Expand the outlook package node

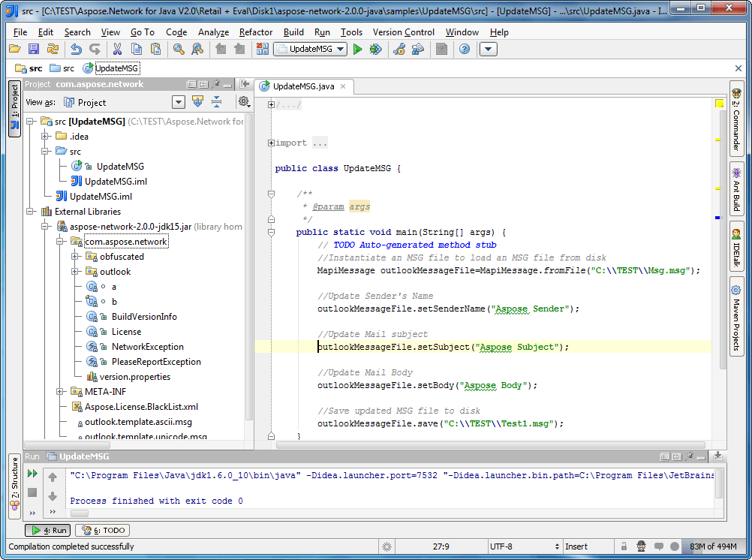tap(75, 271)
